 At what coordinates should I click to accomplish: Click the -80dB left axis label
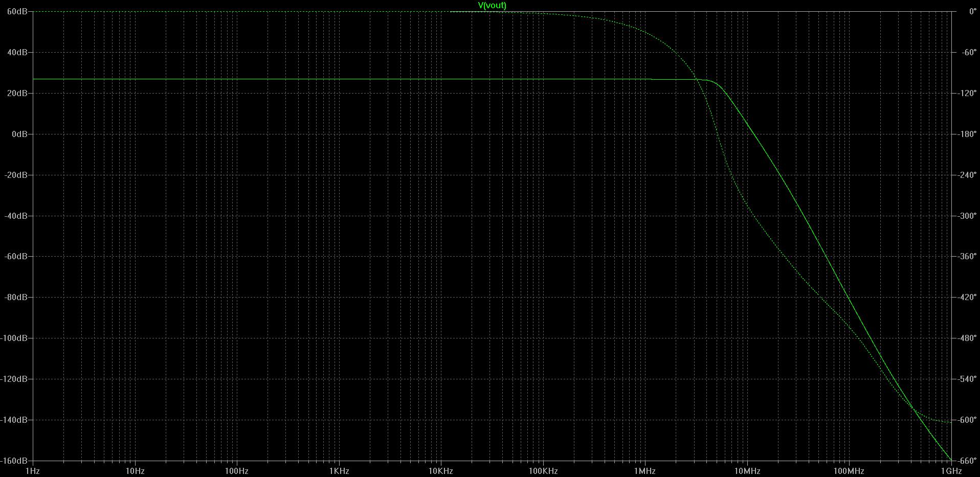[16, 297]
